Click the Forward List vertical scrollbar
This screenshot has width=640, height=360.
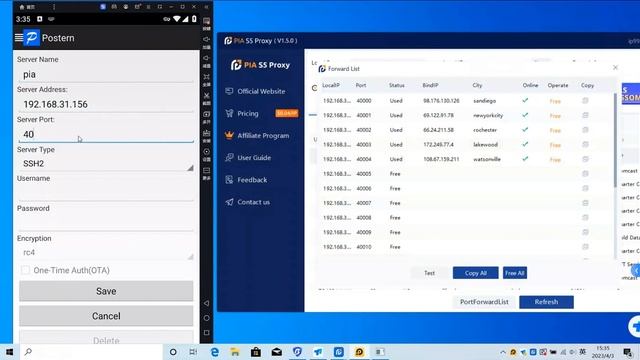pos(616,141)
